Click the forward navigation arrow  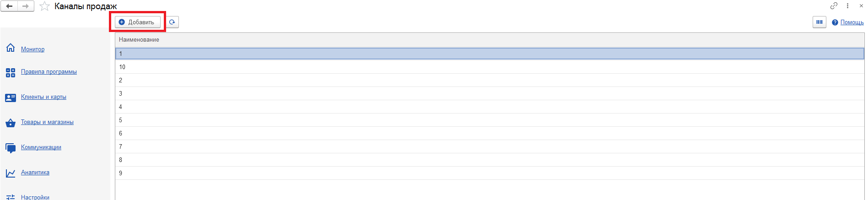[26, 6]
